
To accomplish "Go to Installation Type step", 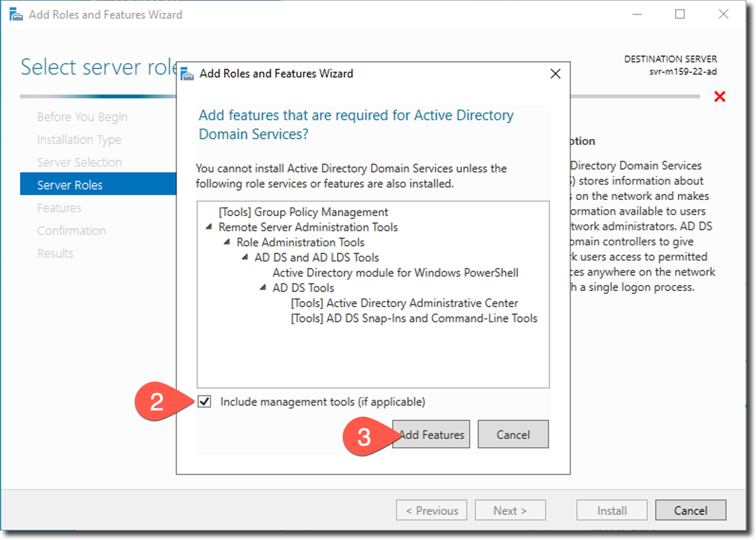I will click(79, 140).
